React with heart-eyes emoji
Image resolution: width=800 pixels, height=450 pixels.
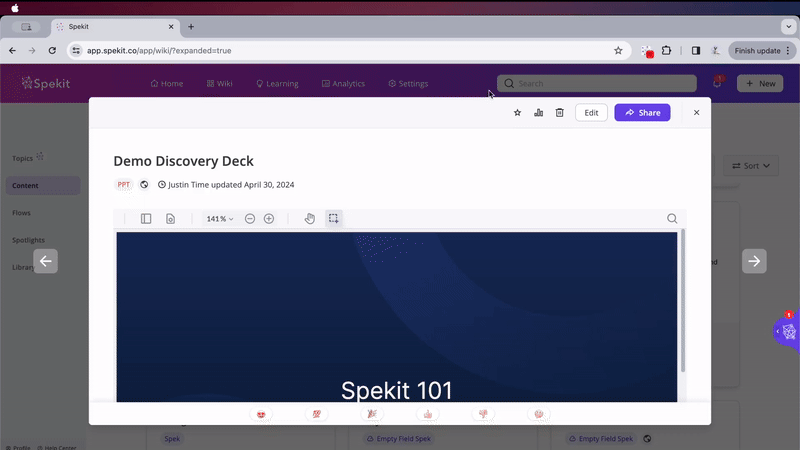[261, 414]
